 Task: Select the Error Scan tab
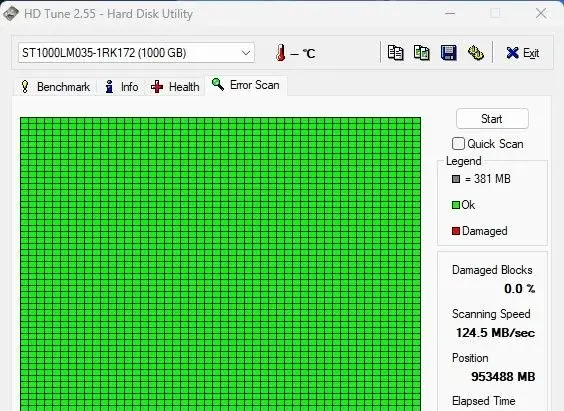point(246,85)
